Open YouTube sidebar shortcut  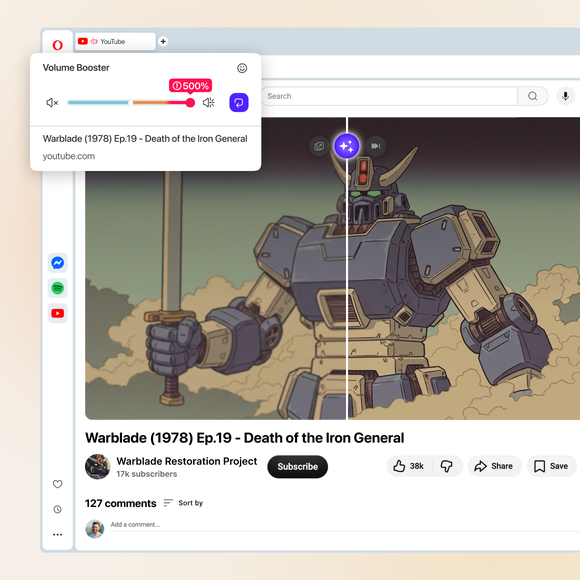point(58,313)
